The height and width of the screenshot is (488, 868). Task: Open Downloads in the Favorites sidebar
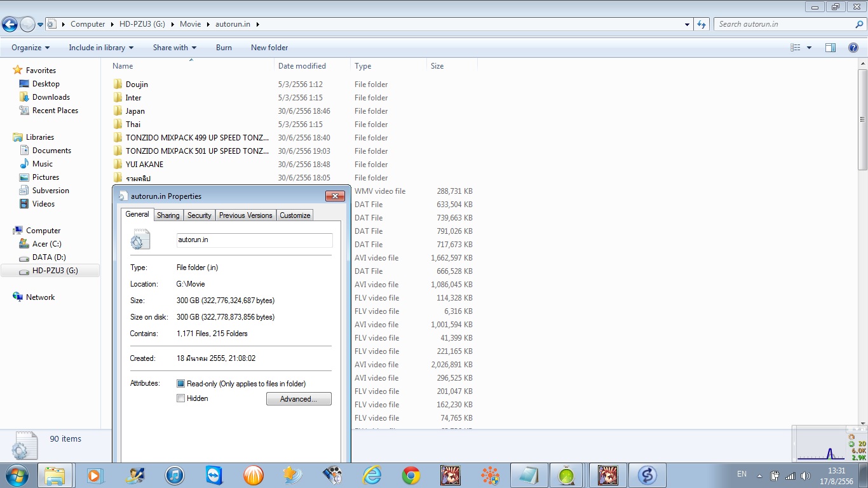point(51,97)
